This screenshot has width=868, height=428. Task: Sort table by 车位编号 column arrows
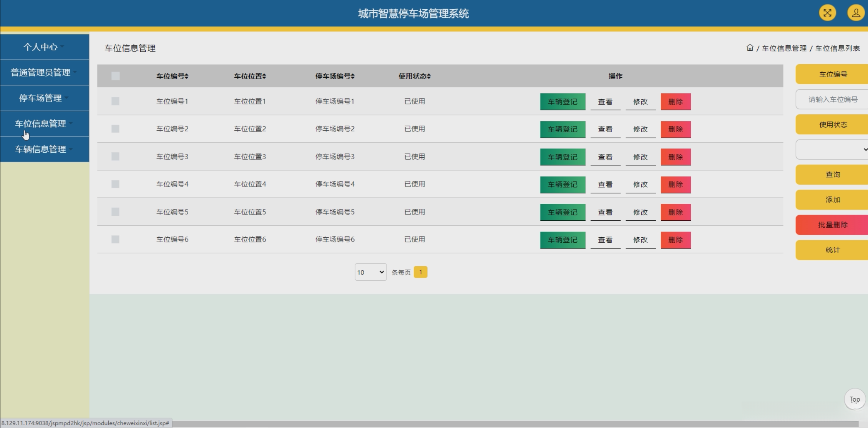186,76
